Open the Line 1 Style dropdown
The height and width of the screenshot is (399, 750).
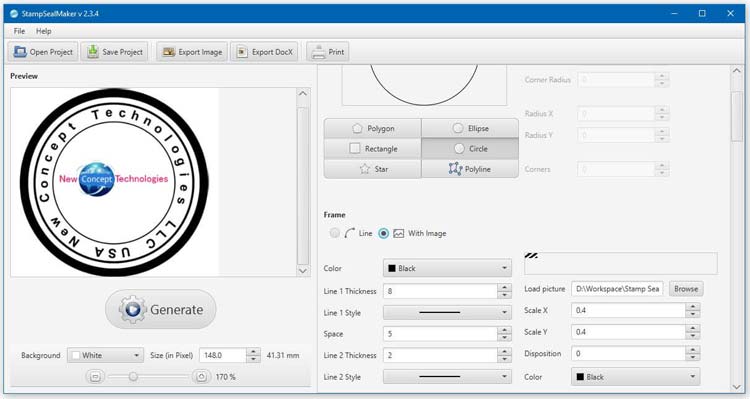(x=447, y=313)
